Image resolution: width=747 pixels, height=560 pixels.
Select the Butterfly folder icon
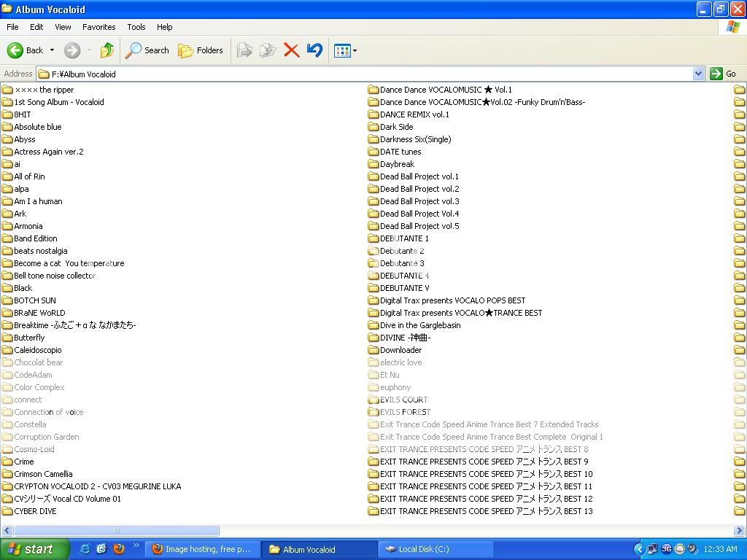7,337
